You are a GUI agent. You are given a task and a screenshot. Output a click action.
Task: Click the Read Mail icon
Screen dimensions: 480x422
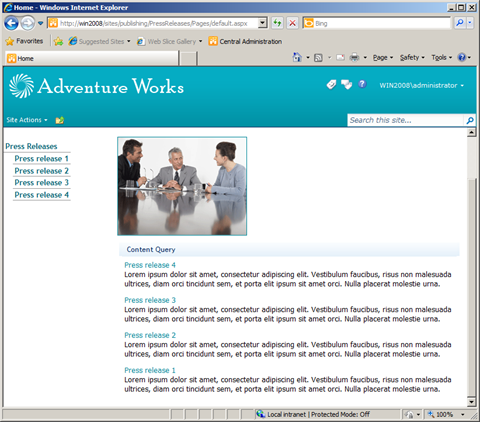[x=340, y=58]
